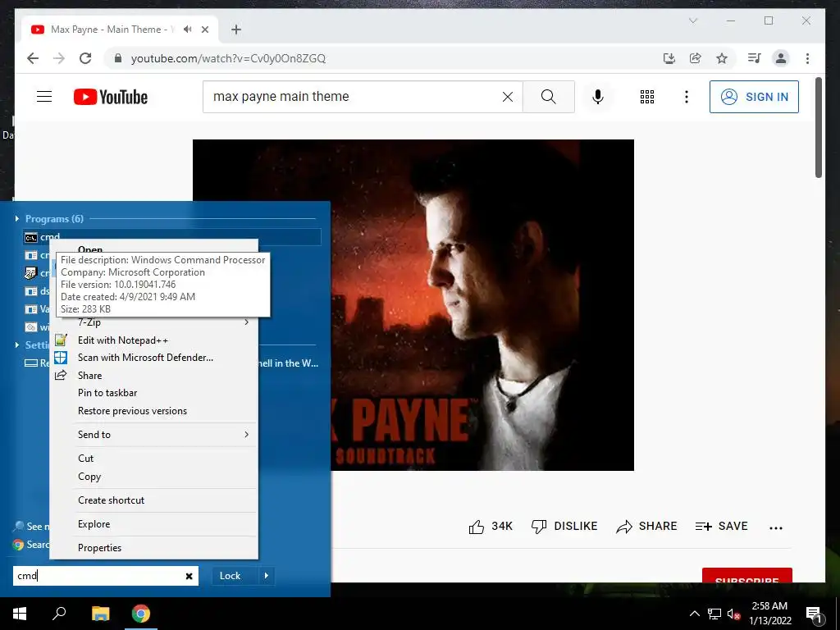The height and width of the screenshot is (630, 840).
Task: Open Chrome media control icon
Action: (x=755, y=58)
